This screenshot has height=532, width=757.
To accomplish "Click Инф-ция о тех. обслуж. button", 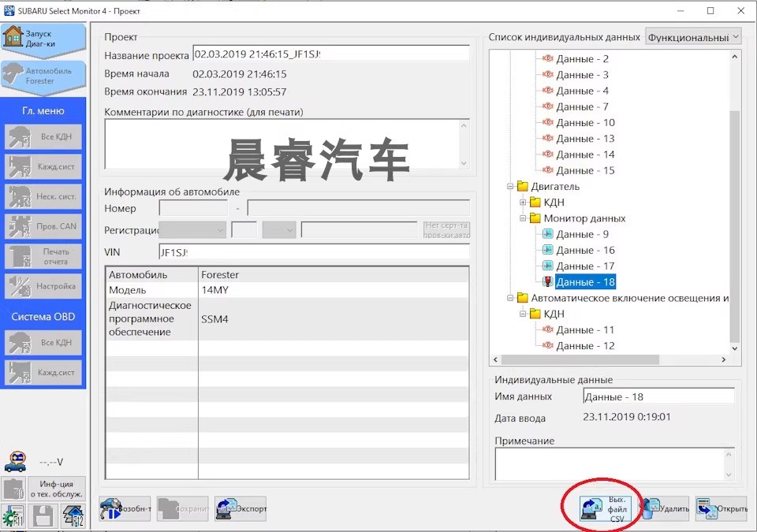I will [57, 488].
